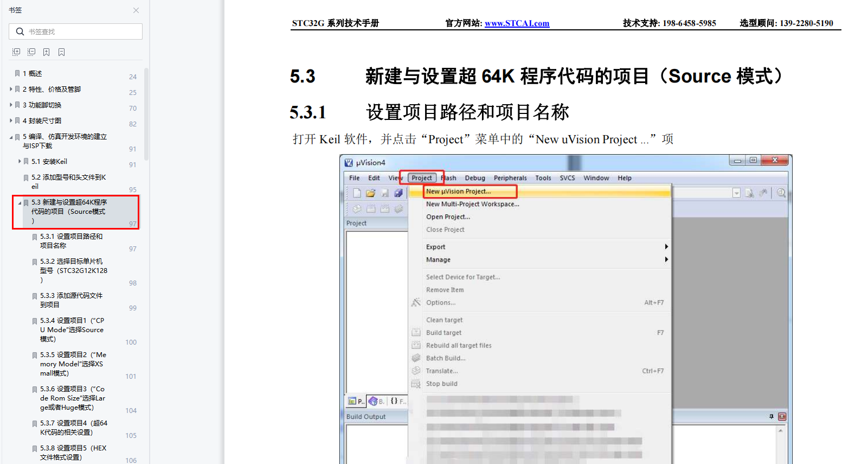This screenshot has height=464, width=868.
Task: Choose New µVision Project... menu entry
Action: 547,191
